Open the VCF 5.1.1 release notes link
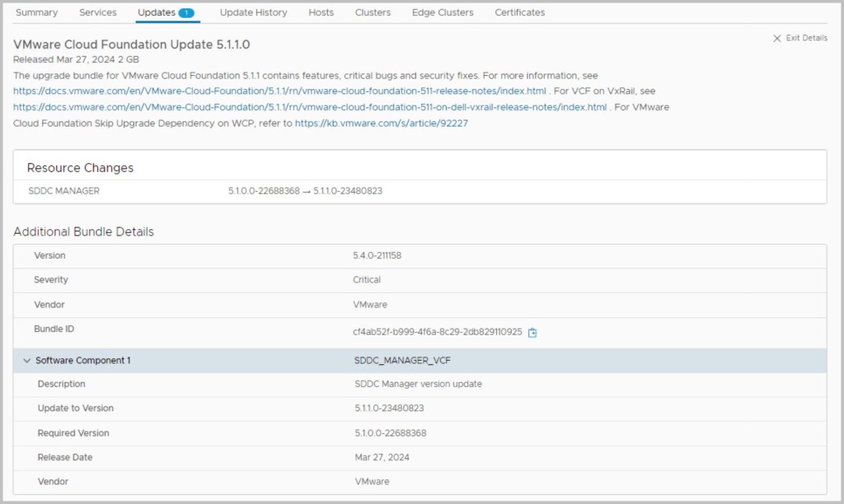 279,91
